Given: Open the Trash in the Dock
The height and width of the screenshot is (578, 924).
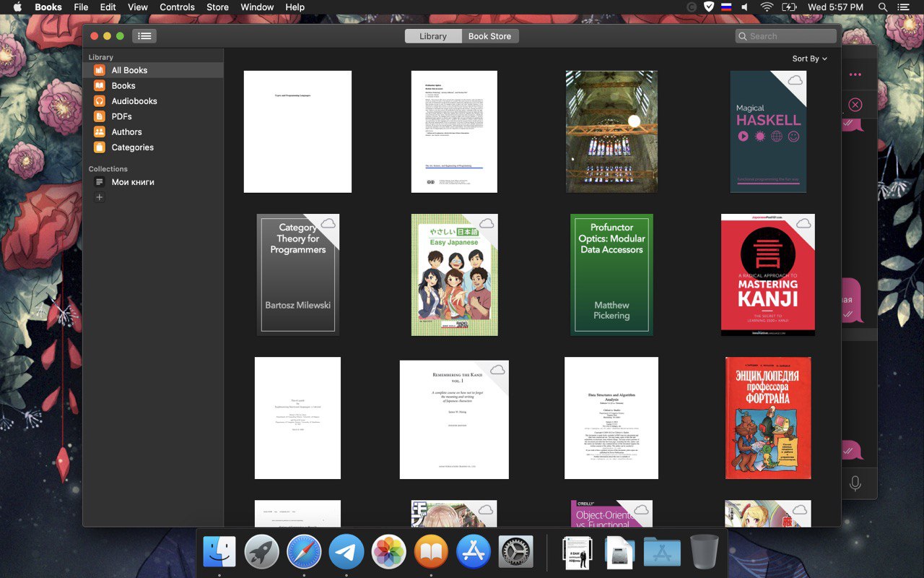Looking at the screenshot, I should point(705,552).
